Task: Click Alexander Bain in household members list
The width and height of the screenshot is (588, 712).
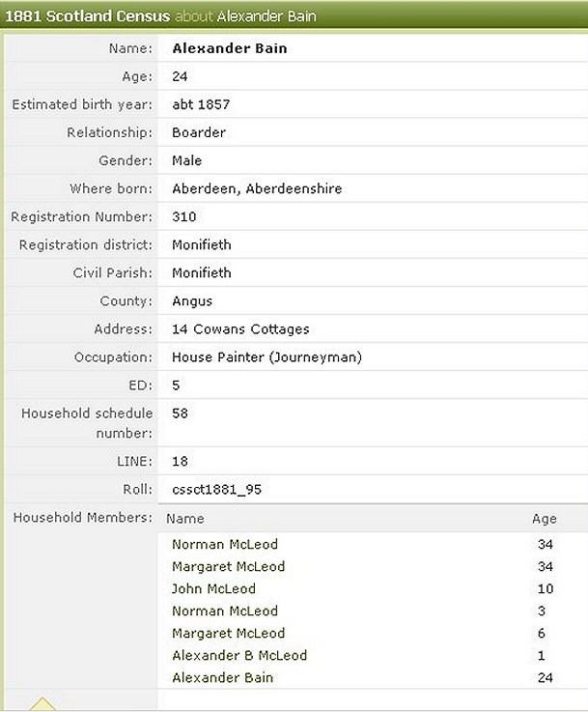Action: pos(222,677)
